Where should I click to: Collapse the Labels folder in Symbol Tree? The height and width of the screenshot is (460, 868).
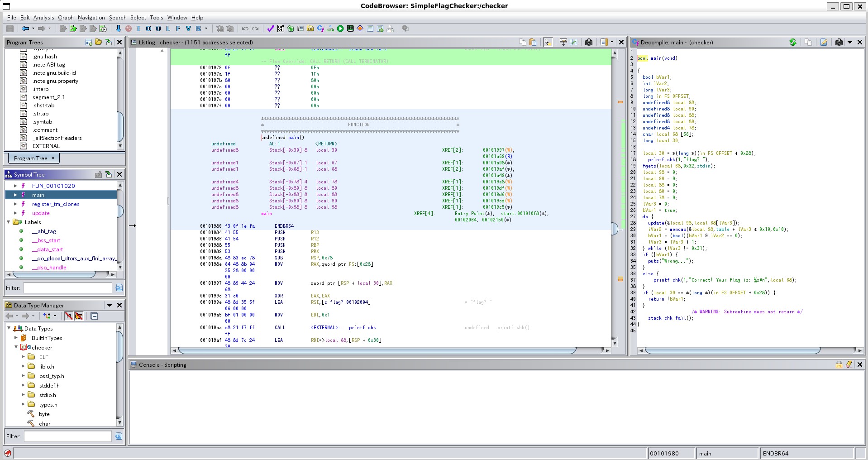tap(9, 222)
